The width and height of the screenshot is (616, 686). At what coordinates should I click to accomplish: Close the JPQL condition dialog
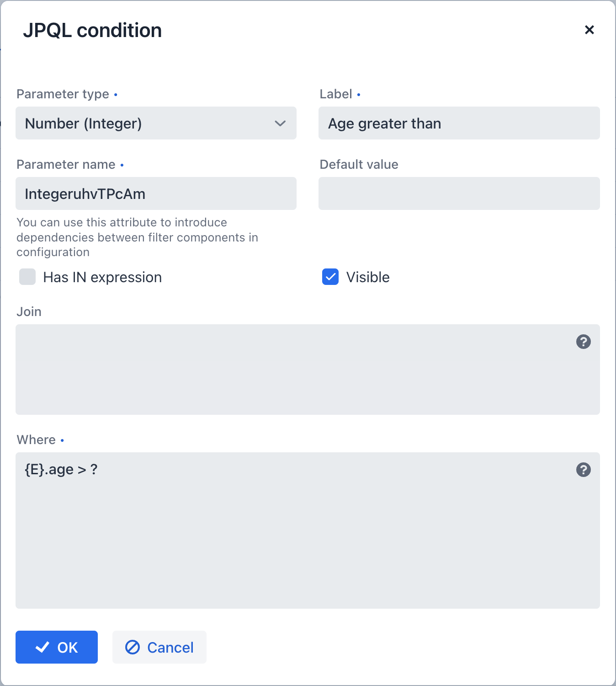589,30
